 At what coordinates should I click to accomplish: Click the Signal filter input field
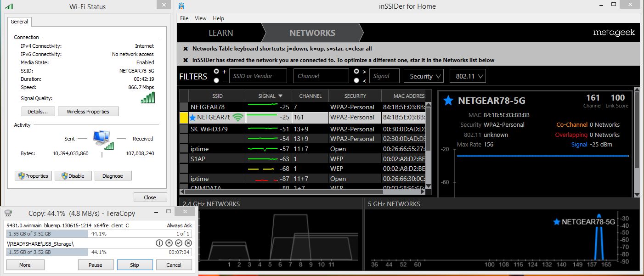coord(384,76)
